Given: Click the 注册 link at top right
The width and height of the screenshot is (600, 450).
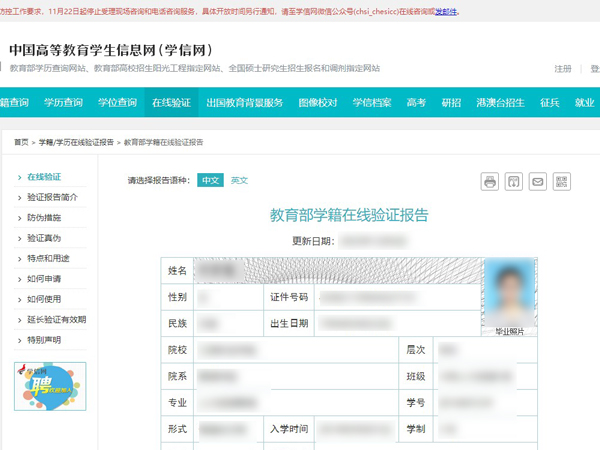Looking at the screenshot, I should click(563, 69).
